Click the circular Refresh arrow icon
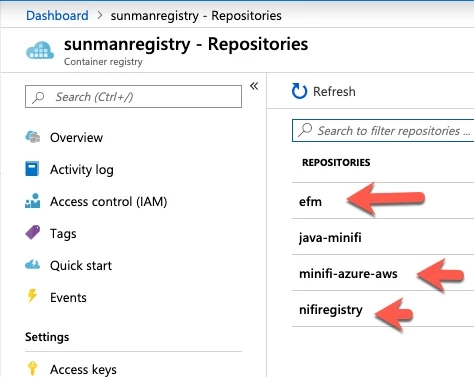The width and height of the screenshot is (474, 377). coord(299,91)
